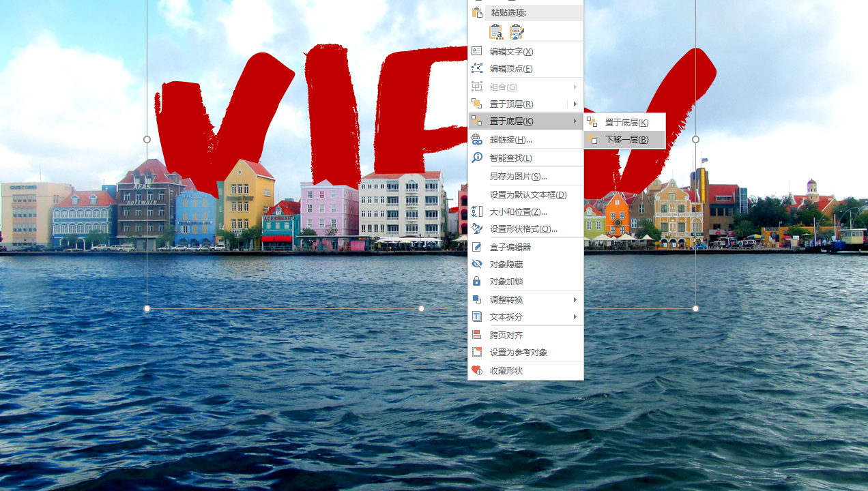Click the 超链接 globe link icon
Viewport: 868px width, 491px height.
(x=477, y=139)
